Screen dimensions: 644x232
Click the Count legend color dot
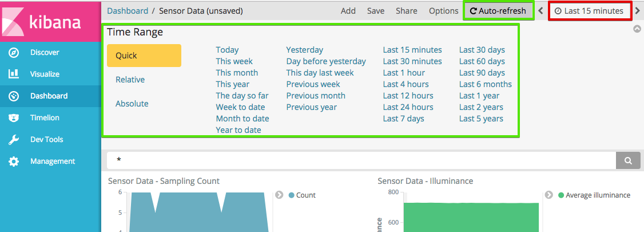[x=292, y=195]
